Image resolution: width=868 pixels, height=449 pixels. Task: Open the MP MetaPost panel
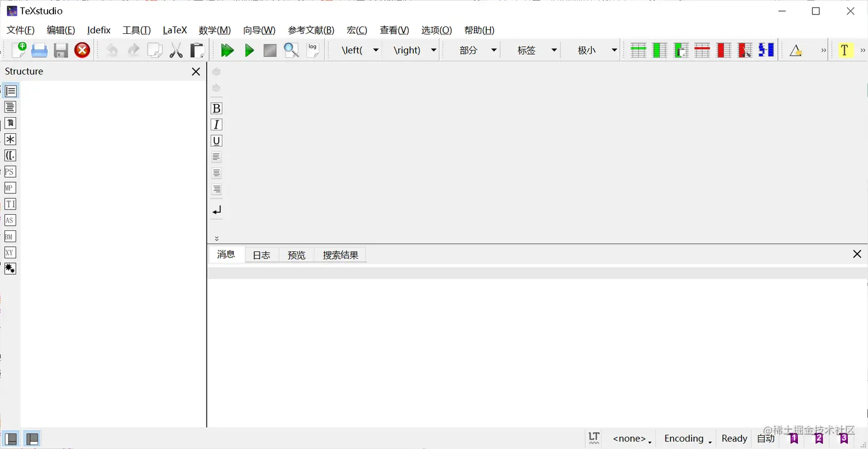[10, 188]
